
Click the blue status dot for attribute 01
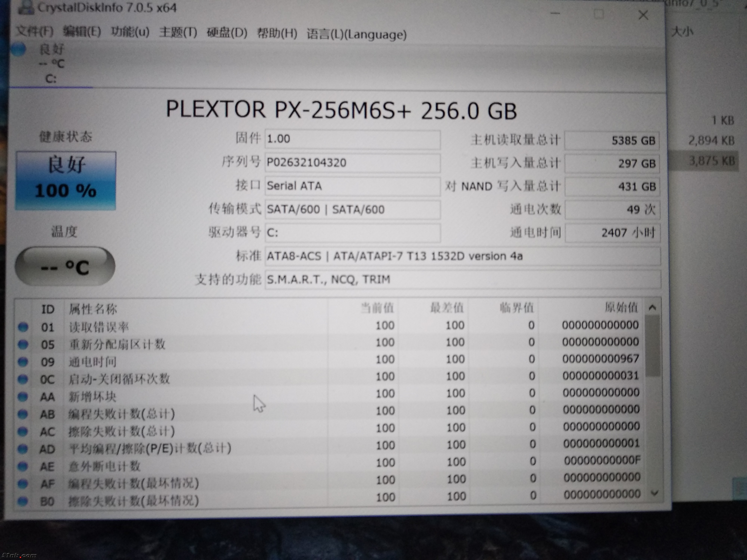coord(23,327)
